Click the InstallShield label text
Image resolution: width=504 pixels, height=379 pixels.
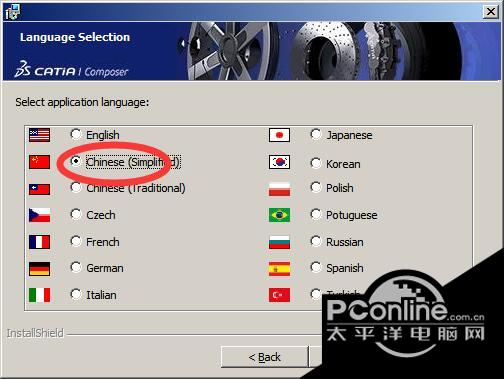[35, 333]
